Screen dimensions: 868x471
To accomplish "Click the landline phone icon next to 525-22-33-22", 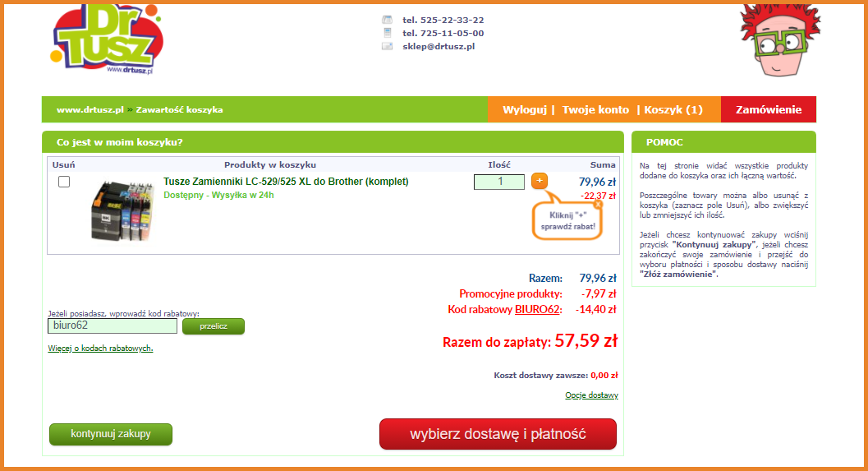I will pyautogui.click(x=387, y=20).
